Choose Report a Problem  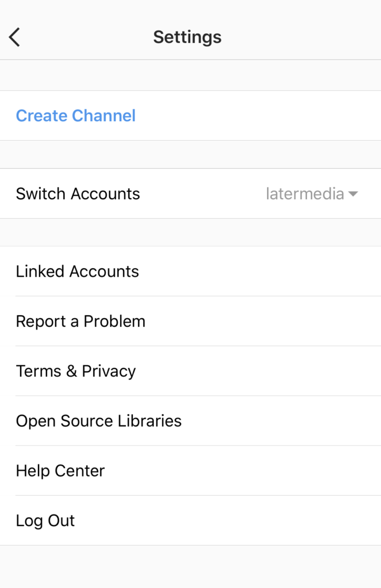pos(190,321)
